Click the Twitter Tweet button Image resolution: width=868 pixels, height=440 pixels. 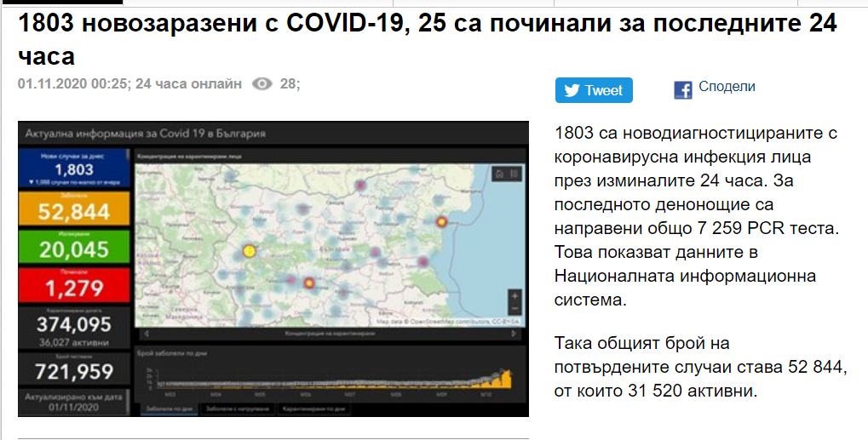tap(594, 90)
